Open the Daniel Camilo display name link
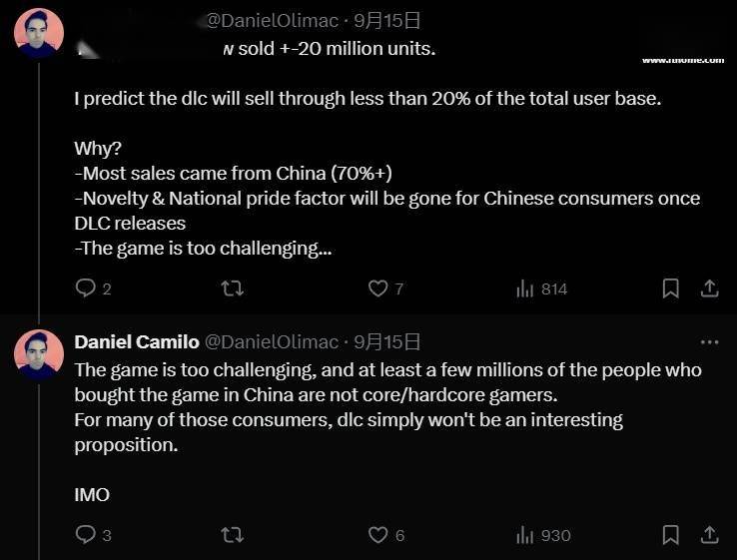This screenshot has width=737, height=560. (x=136, y=342)
